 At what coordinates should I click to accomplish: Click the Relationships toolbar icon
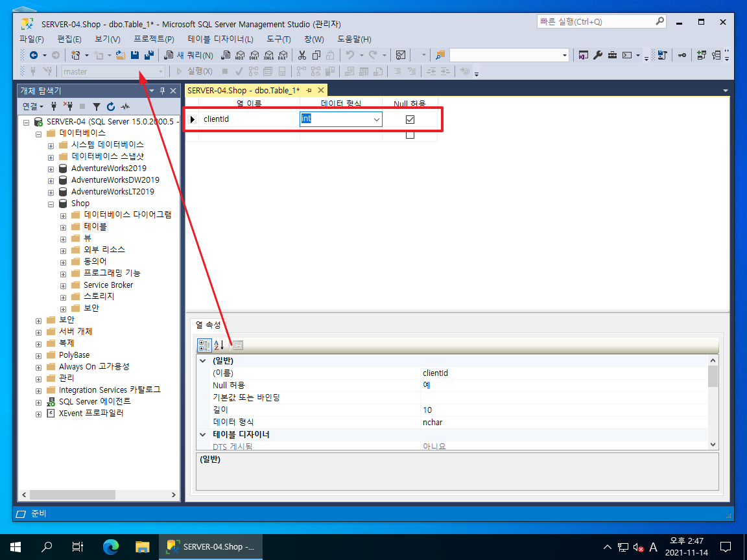pyautogui.click(x=701, y=55)
